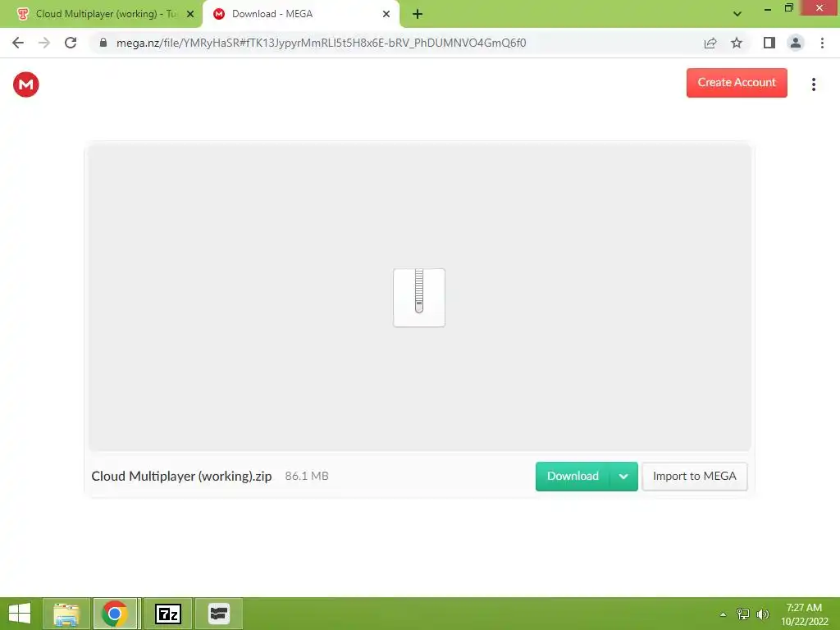Close the Download - MEGA tab

pyautogui.click(x=386, y=14)
